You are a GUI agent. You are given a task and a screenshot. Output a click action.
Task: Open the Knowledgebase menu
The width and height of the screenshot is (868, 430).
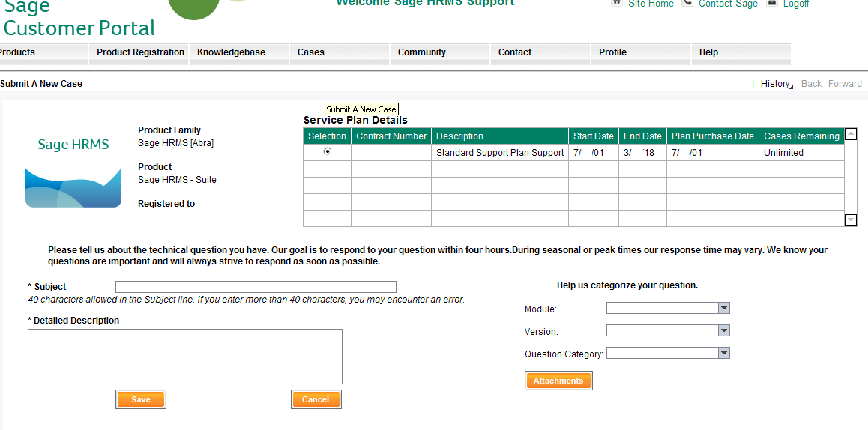[x=231, y=52]
